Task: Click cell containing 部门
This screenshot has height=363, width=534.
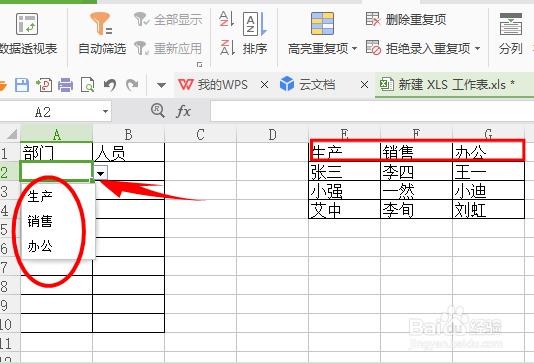Action: click(57, 153)
